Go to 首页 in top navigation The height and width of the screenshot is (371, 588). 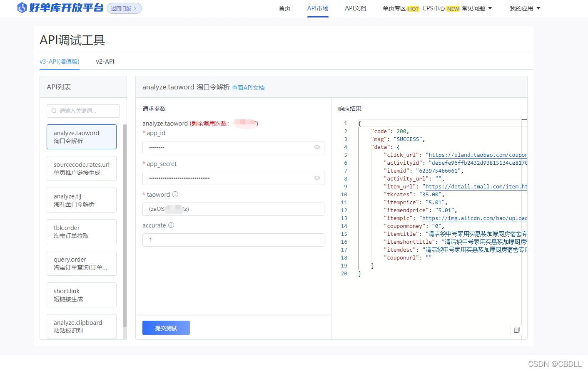[x=285, y=8]
